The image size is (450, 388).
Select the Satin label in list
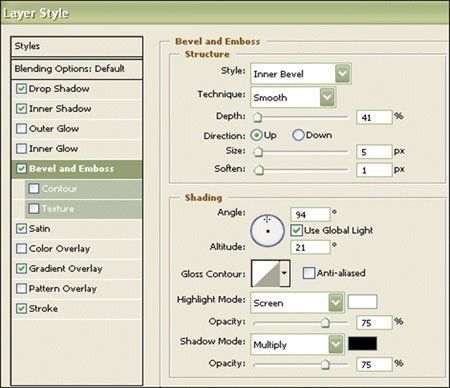tap(39, 229)
